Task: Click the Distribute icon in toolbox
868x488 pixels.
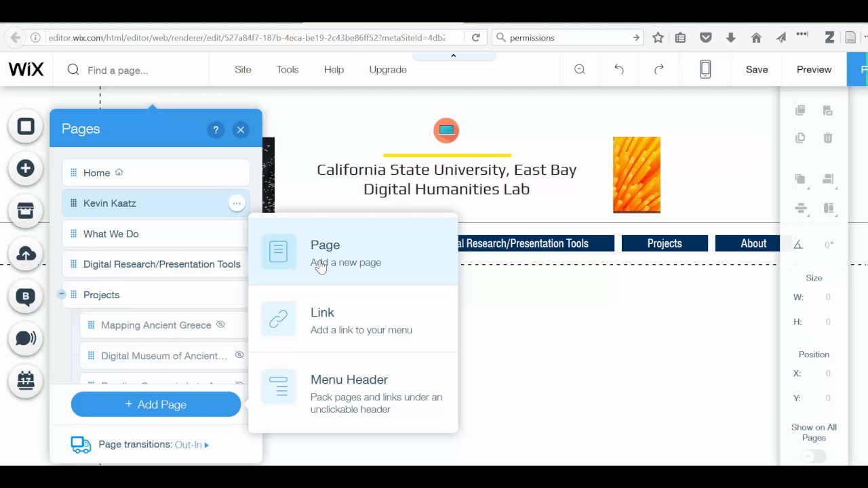Action: (x=800, y=208)
